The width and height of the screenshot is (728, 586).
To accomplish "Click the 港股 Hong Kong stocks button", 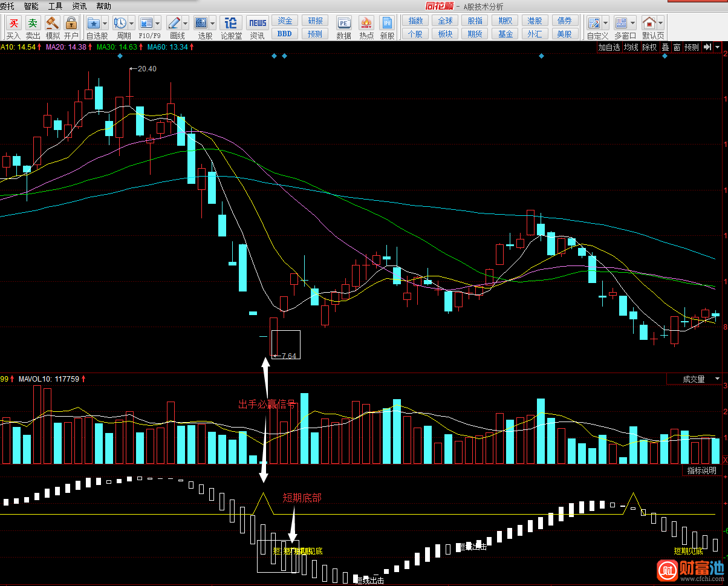I will click(535, 21).
